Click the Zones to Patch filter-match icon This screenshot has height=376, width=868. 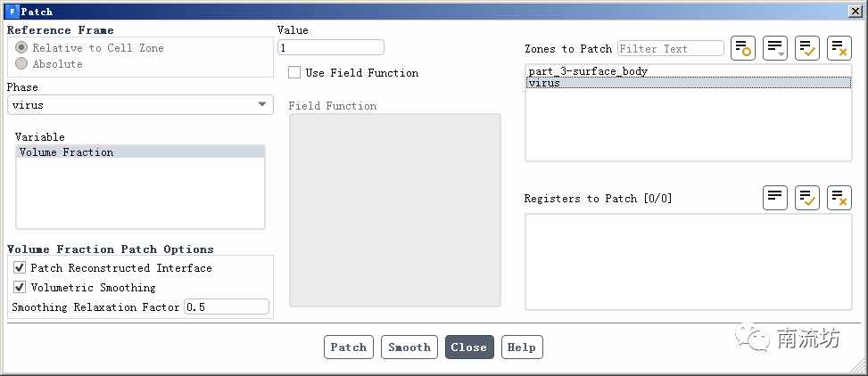click(x=743, y=48)
